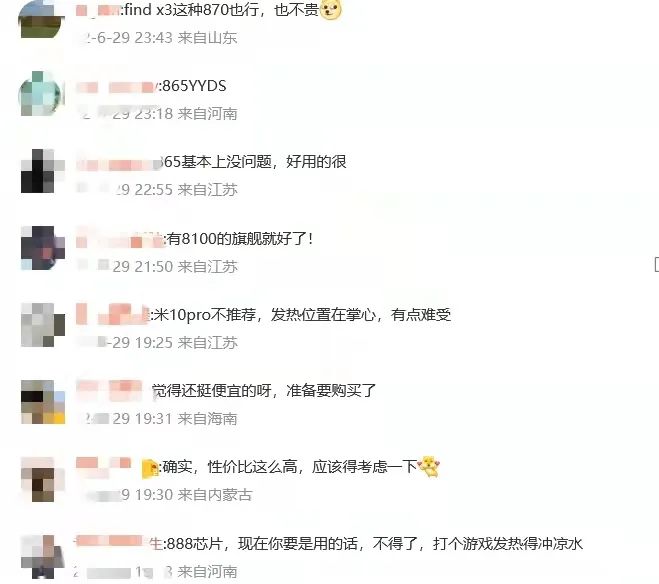Open the blurred username before 865YYDS
This screenshot has height=584, width=659.
click(x=117, y=87)
